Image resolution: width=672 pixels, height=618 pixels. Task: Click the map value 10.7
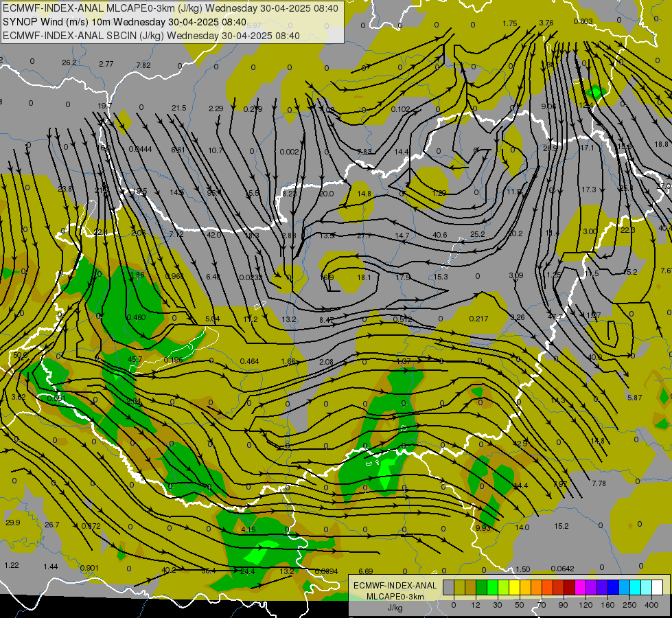point(216,150)
